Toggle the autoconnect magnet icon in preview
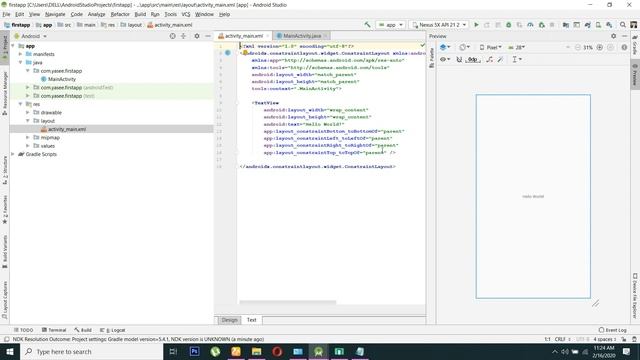The height and width of the screenshot is (360, 640). [x=459, y=59]
